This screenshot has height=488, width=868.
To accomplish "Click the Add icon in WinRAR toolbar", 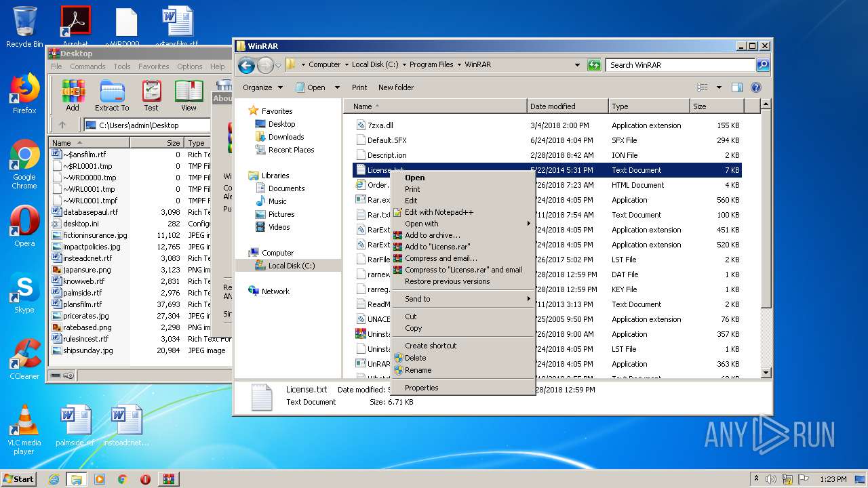I will pyautogui.click(x=73, y=96).
